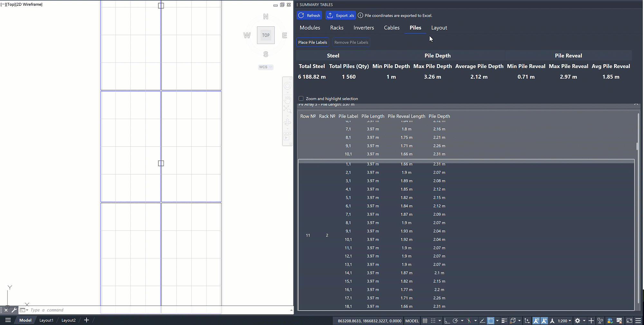Open the WCS coordinate system dropdown
The height and width of the screenshot is (325, 644).
pos(266,67)
